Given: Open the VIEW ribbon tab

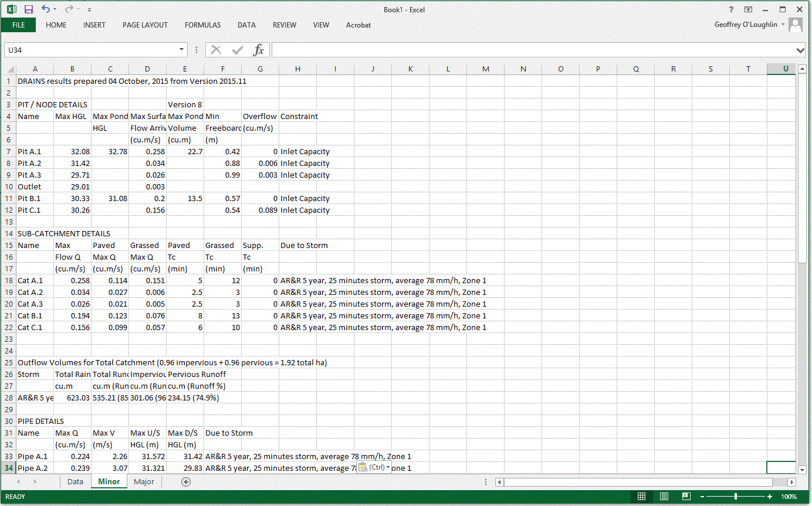Looking at the screenshot, I should (x=321, y=25).
